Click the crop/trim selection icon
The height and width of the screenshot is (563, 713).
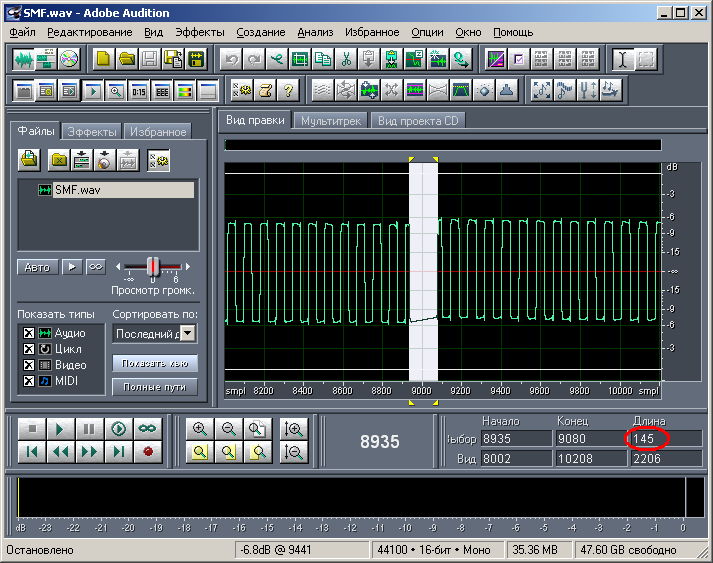pos(300,59)
